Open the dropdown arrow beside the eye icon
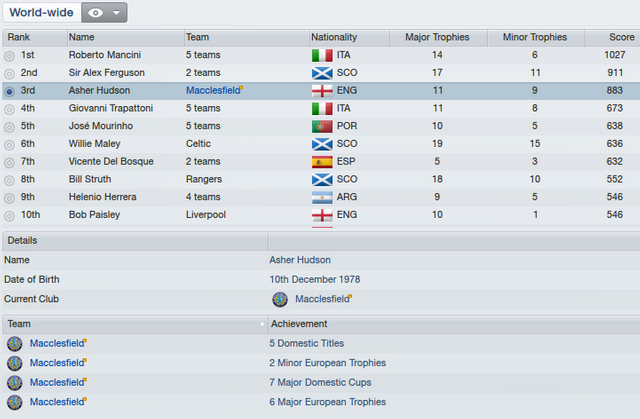The width and height of the screenshot is (640, 419). pos(116,13)
